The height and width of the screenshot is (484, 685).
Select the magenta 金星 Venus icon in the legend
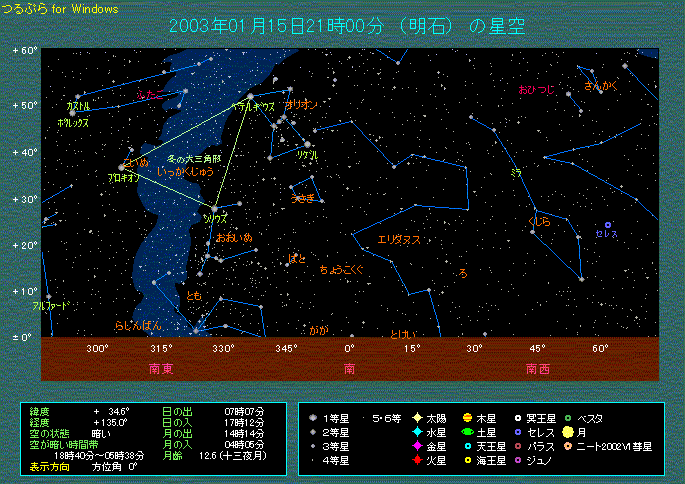417,446
